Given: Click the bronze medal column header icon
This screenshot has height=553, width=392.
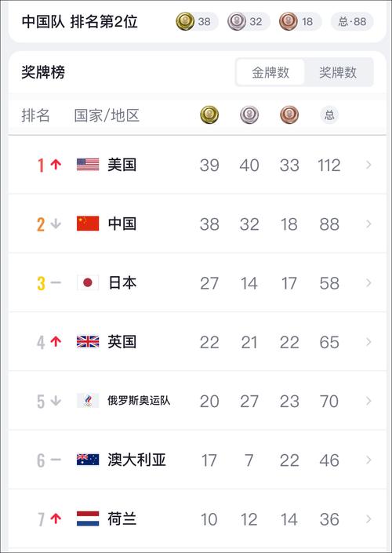Looking at the screenshot, I should click(x=289, y=115).
